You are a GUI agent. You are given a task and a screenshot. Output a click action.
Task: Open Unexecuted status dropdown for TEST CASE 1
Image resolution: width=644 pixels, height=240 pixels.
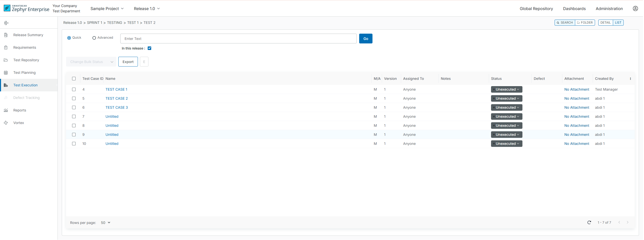[x=506, y=90]
